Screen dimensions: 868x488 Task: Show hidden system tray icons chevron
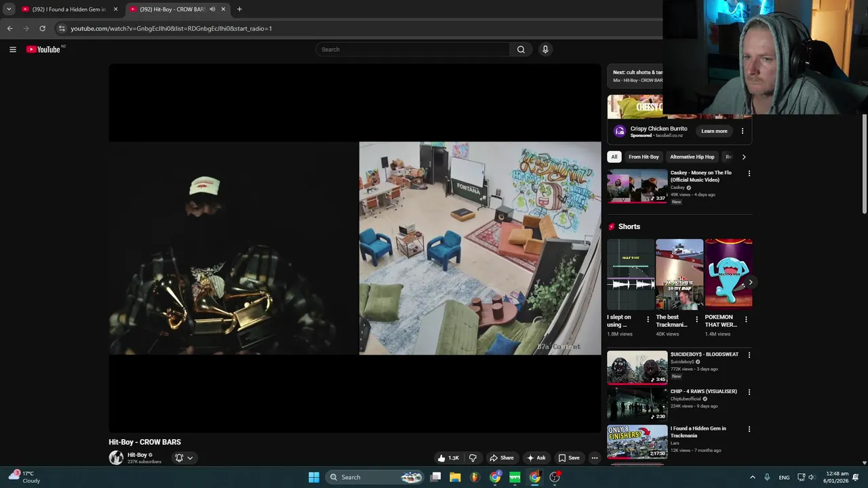point(752,477)
